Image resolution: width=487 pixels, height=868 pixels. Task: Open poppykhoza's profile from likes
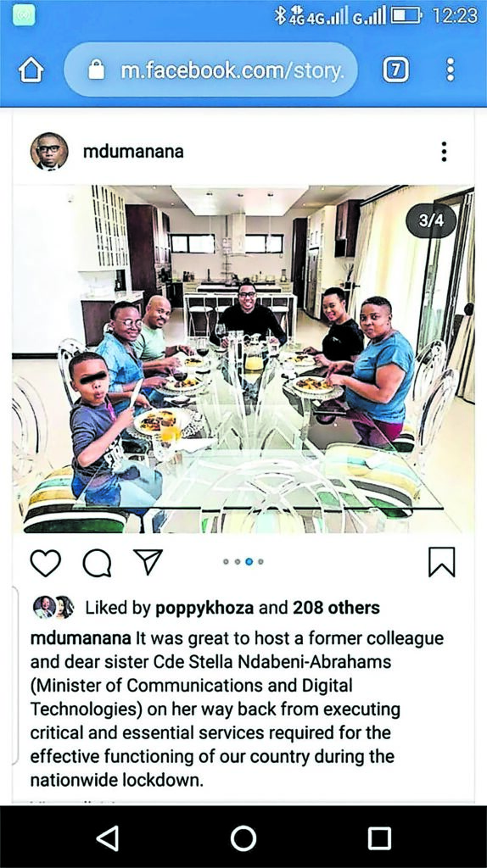(x=204, y=608)
